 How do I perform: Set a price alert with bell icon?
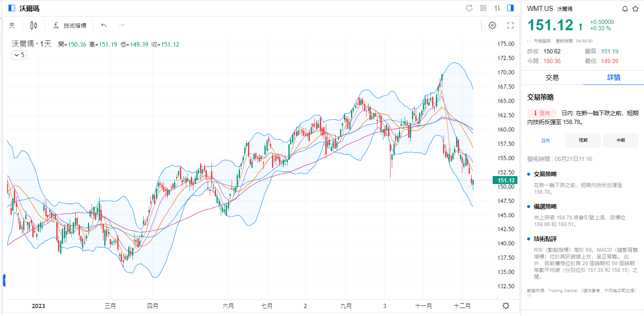point(625,9)
